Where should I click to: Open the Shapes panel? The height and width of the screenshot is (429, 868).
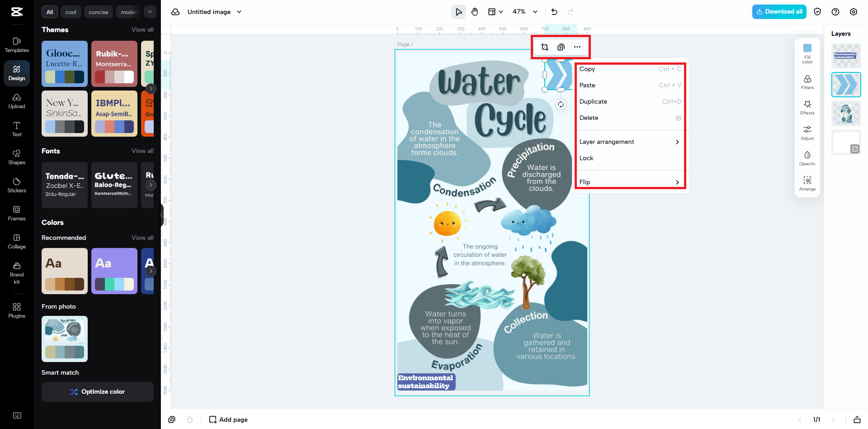[x=17, y=157]
